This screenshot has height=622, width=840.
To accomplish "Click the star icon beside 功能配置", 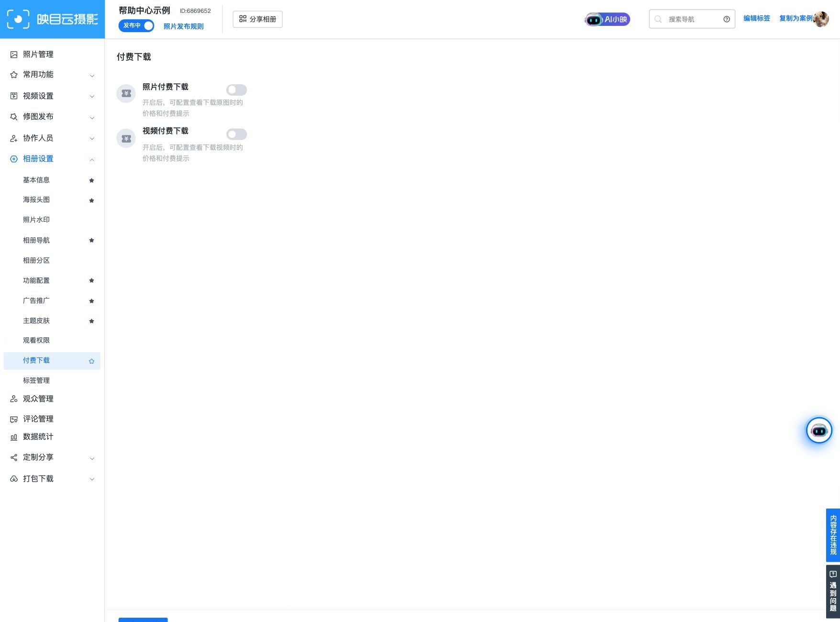I will click(x=91, y=280).
